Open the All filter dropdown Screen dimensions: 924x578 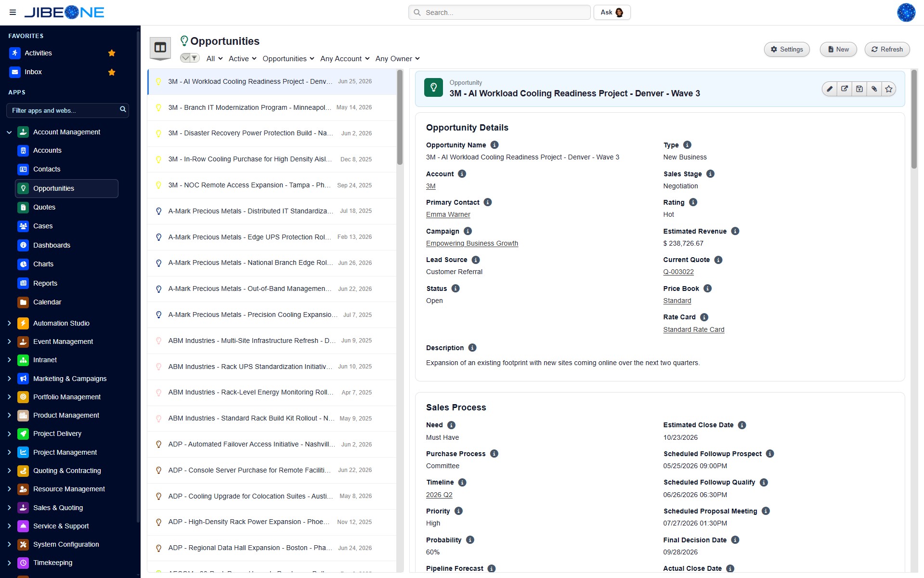[x=214, y=59]
